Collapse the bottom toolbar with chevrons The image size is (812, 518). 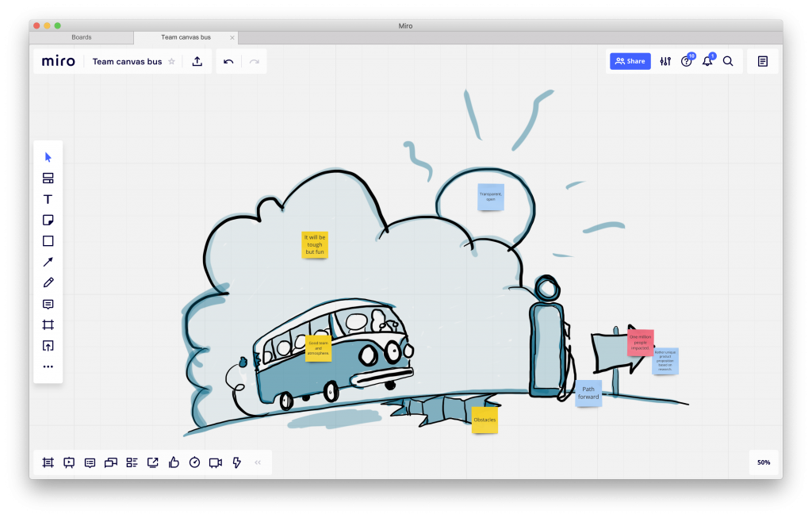click(258, 462)
